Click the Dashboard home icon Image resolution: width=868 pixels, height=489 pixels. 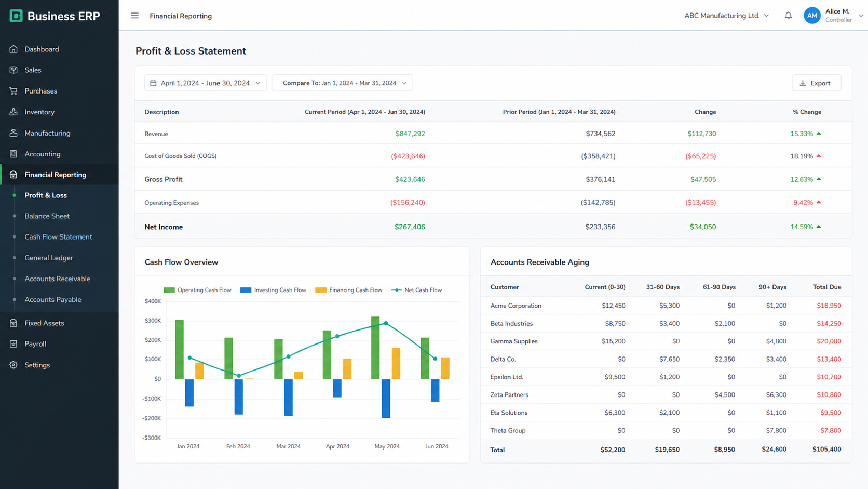[x=13, y=49]
